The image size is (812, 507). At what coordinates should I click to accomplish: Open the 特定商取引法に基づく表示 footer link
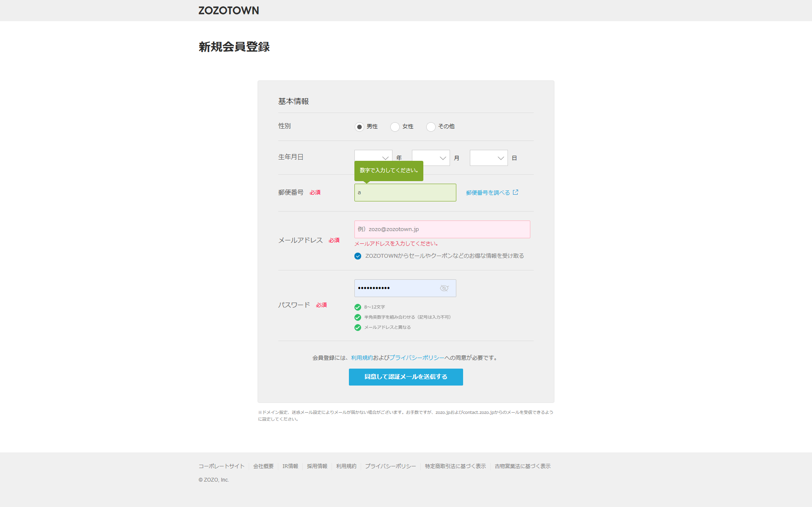pyautogui.click(x=455, y=466)
